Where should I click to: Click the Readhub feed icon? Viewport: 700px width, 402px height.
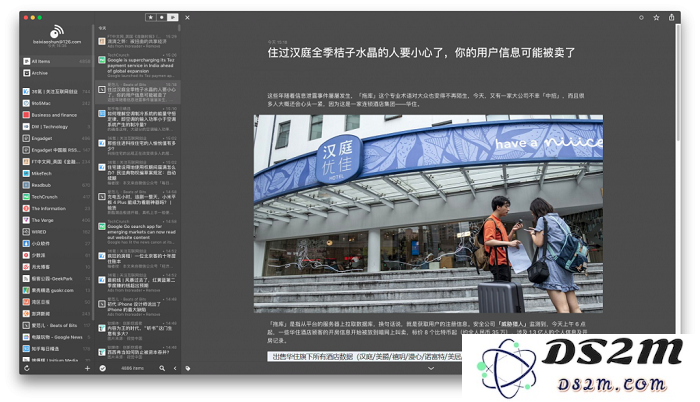coord(26,185)
